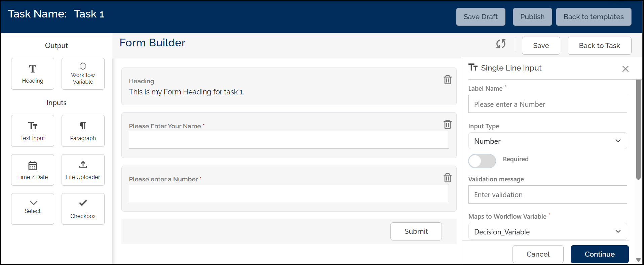Open the Input Type dropdown
Viewport: 644px width, 265px height.
coord(547,141)
